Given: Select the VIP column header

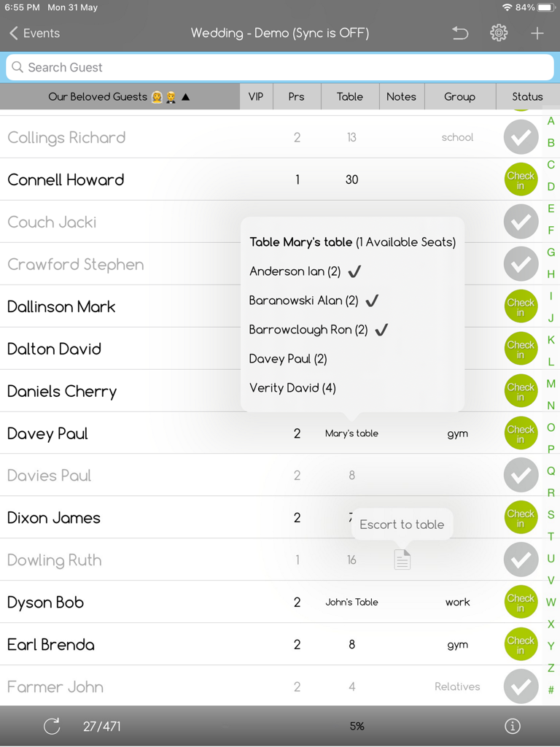Looking at the screenshot, I should point(256,96).
